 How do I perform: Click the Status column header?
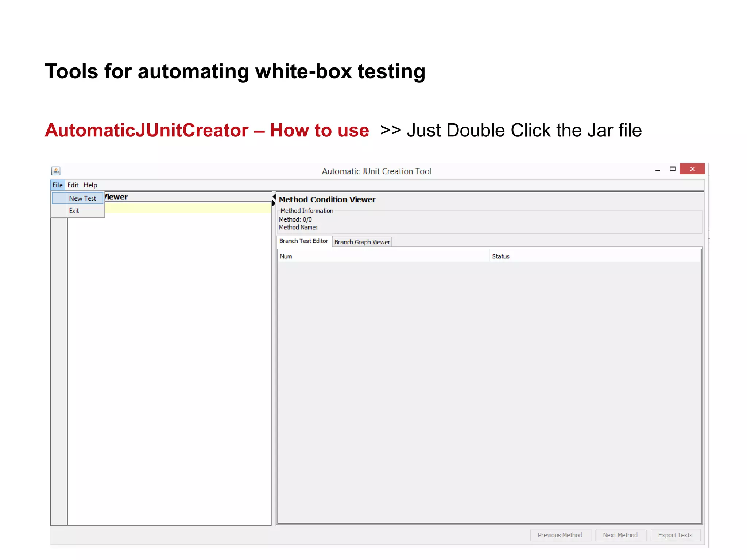595,256
